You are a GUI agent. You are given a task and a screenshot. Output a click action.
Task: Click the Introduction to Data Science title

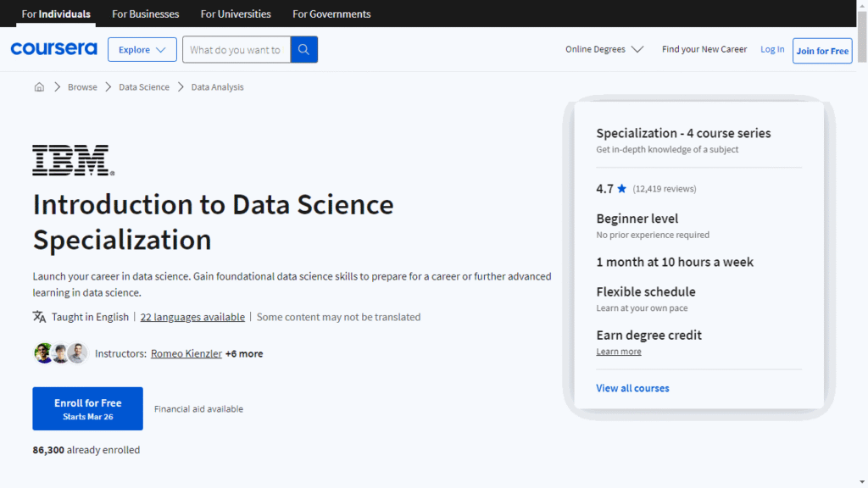(213, 222)
